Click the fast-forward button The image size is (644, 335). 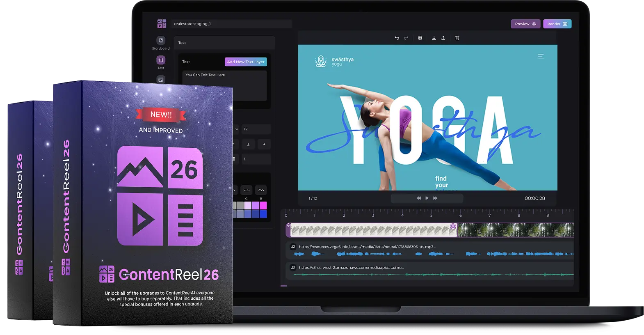(x=435, y=198)
